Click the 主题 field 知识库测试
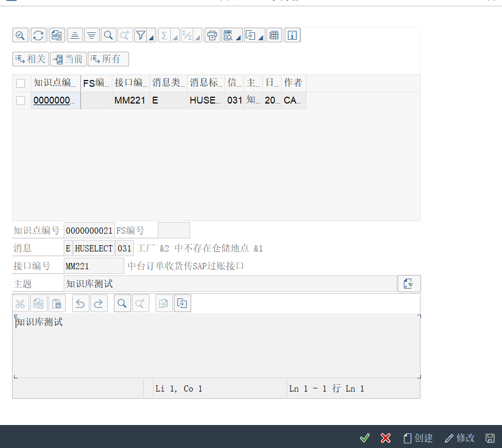Screen dimensions: 502x448 (230, 284)
